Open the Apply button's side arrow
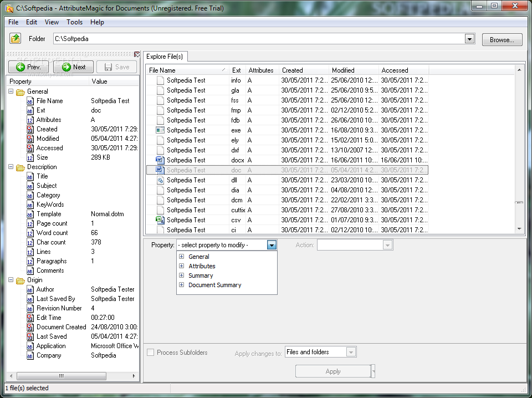Screen dimensions: 532x398 pyautogui.click(x=373, y=371)
